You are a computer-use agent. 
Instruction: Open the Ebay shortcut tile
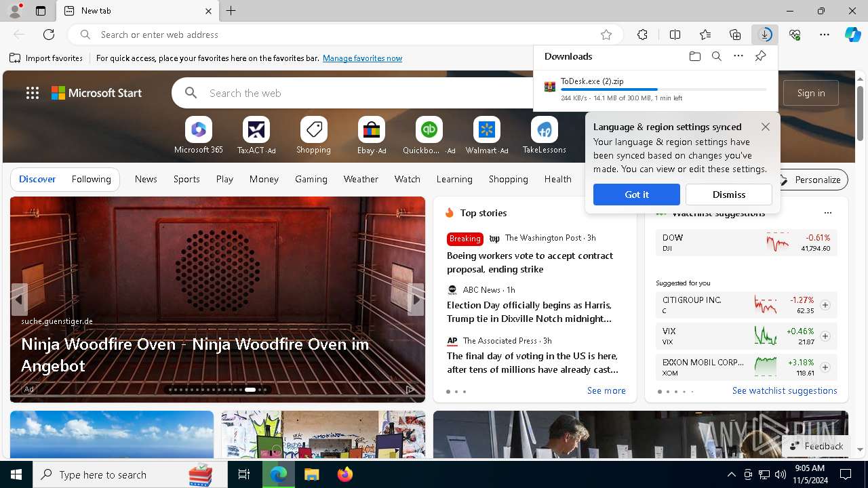pyautogui.click(x=372, y=136)
